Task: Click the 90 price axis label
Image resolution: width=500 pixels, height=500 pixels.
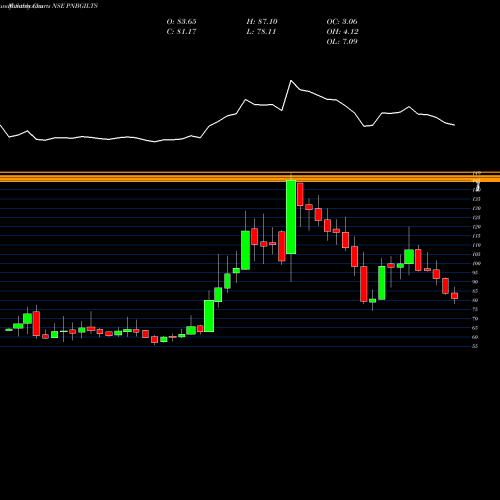Action: [475, 282]
